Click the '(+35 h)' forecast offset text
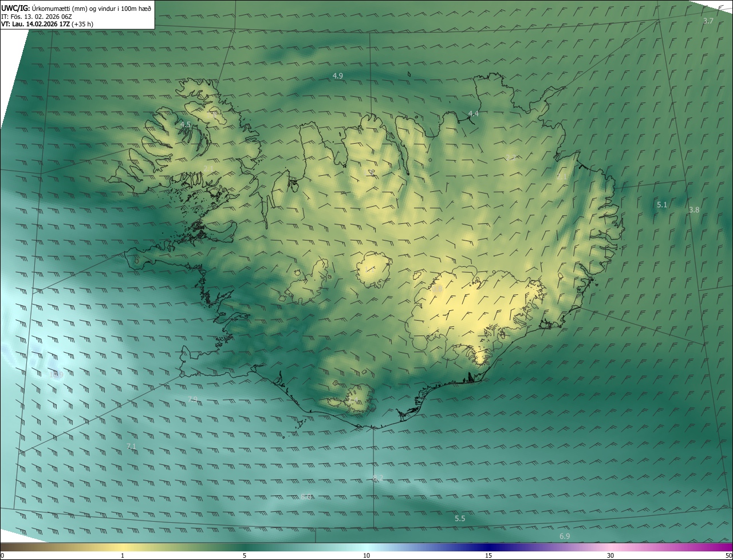This screenshot has width=733, height=560. 83,24
